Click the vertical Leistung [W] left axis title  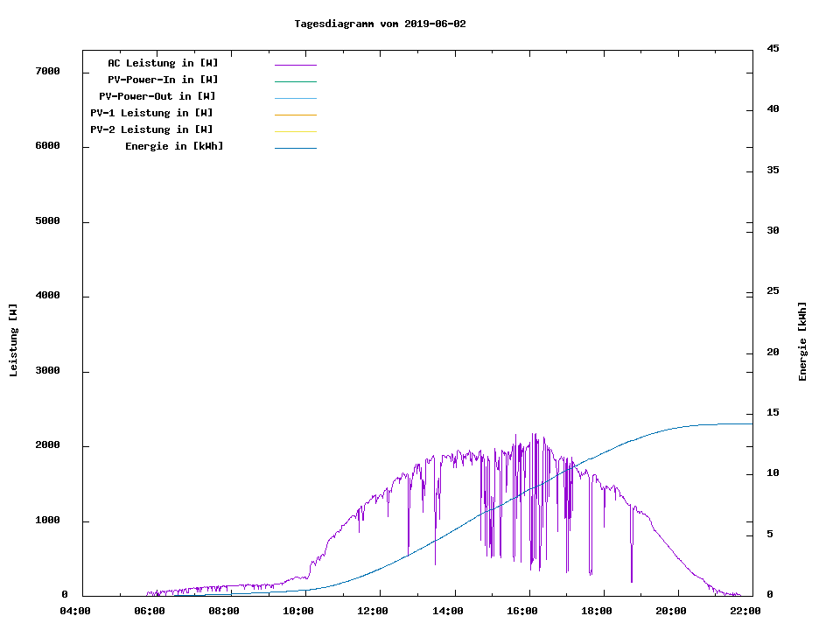pos(13,340)
